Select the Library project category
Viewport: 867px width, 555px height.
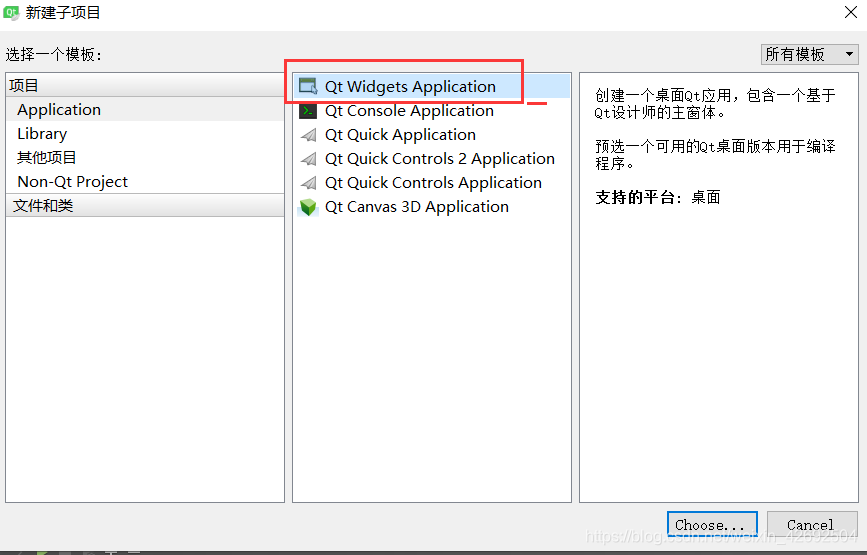(x=145, y=134)
